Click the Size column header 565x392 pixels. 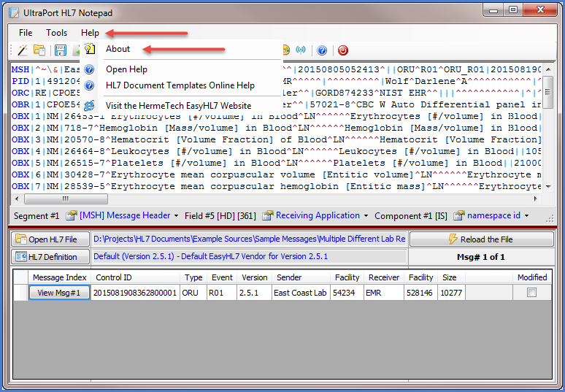click(x=452, y=277)
